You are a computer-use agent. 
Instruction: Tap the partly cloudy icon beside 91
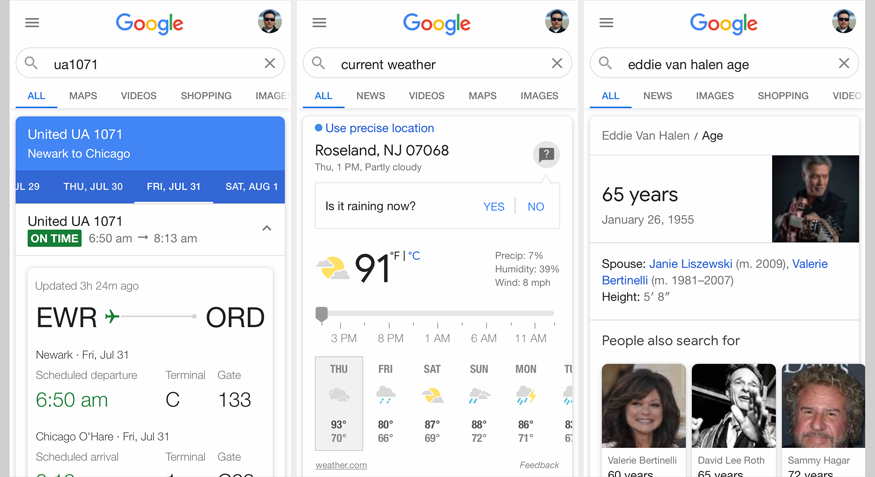[333, 268]
